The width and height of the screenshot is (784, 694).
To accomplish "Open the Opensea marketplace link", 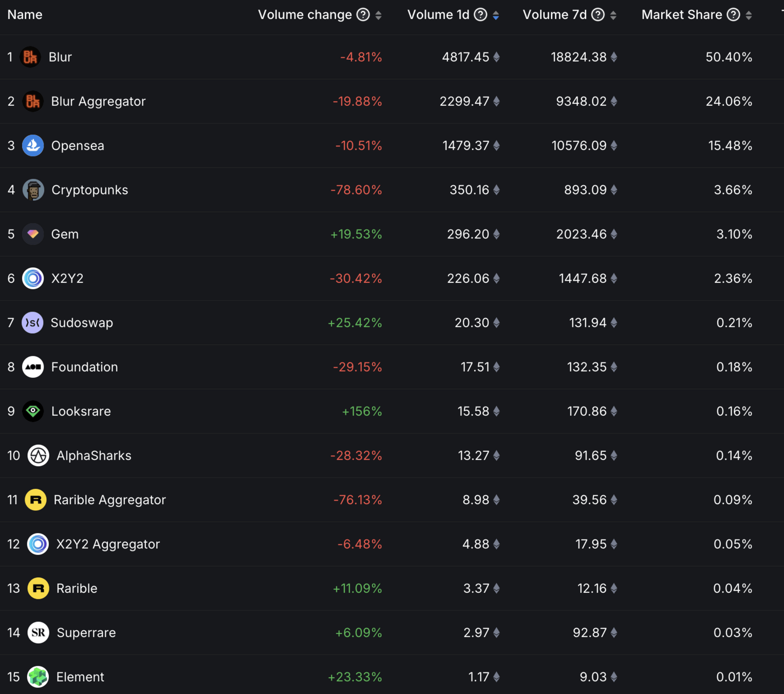I will click(78, 145).
